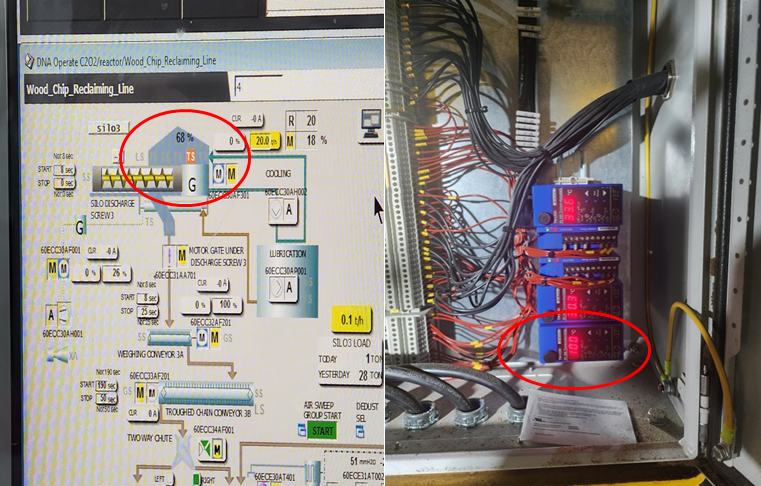
Task: Open the 60ECC30AH001 fan A block
Action: coord(50,315)
